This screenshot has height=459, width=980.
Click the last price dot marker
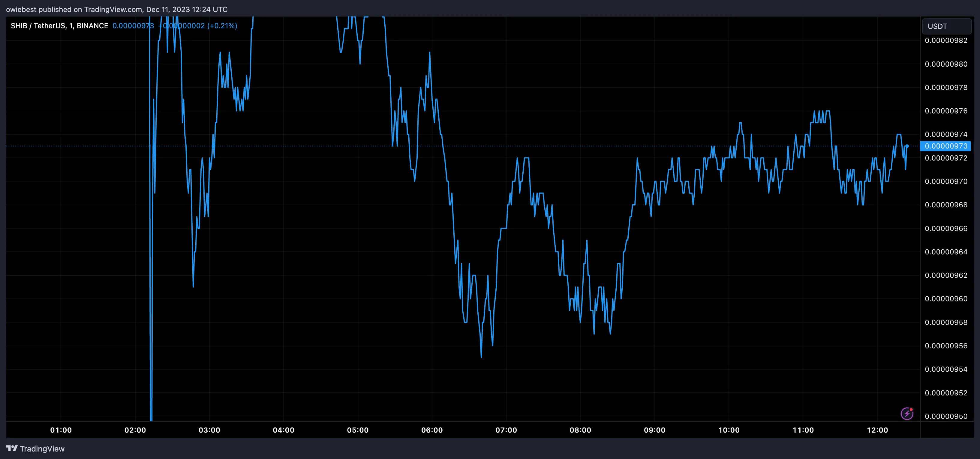coord(907,146)
